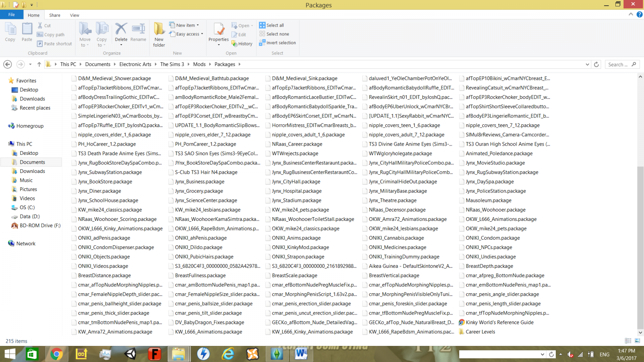The height and width of the screenshot is (362, 644).
Task: Click 'Electronic Arts' in the address breadcrumb
Action: click(x=135, y=64)
